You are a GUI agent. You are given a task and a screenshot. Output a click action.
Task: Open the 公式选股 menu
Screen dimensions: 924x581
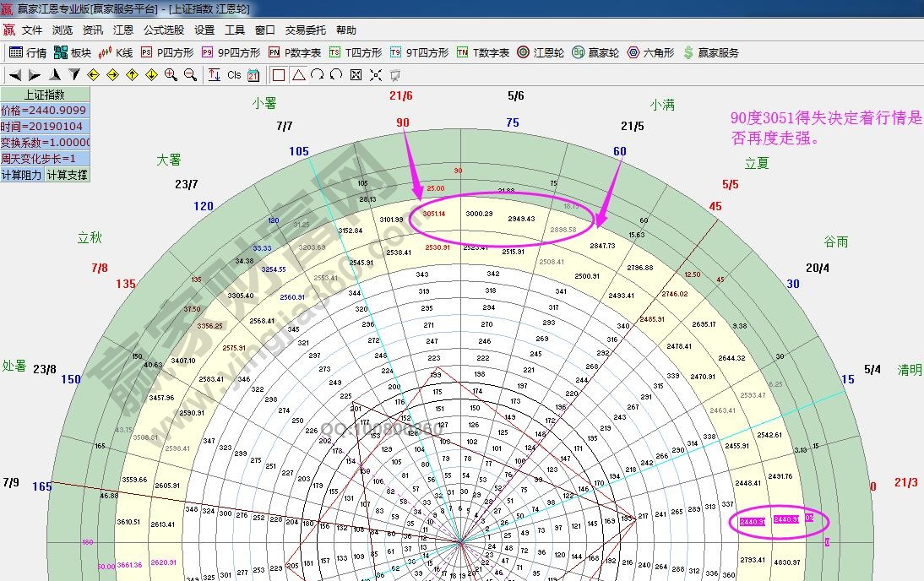coord(163,30)
